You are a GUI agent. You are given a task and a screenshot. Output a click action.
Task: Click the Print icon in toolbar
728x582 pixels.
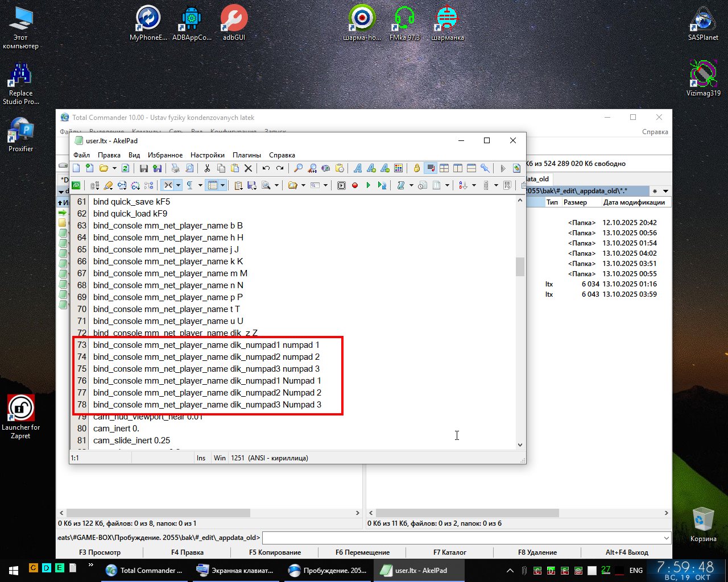pos(176,168)
